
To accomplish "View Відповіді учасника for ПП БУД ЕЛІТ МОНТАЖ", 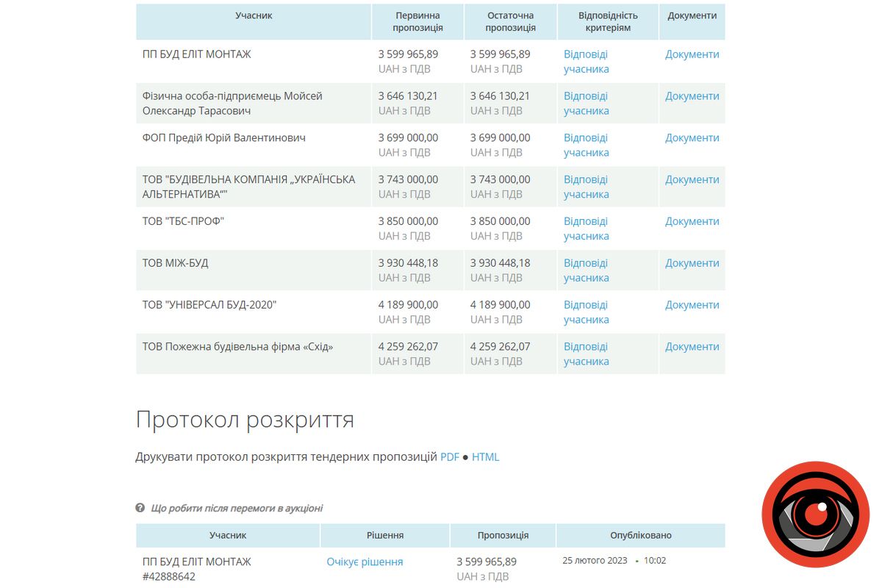I will pyautogui.click(x=586, y=62).
